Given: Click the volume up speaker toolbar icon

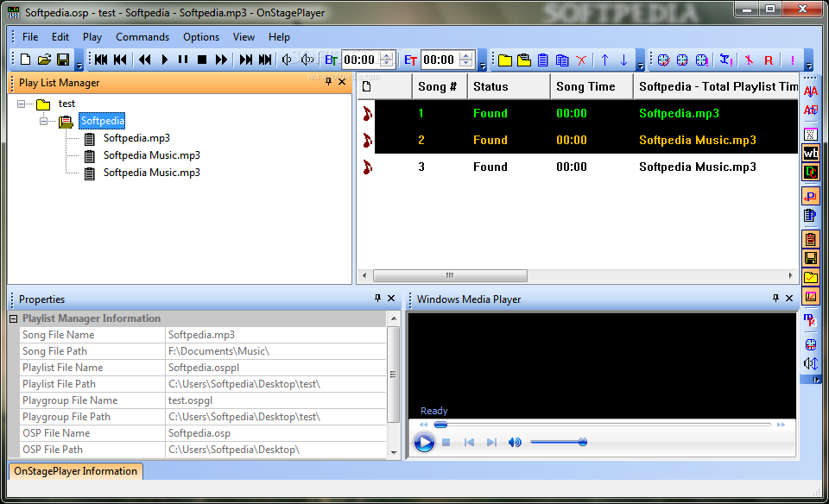Looking at the screenshot, I should [x=307, y=60].
